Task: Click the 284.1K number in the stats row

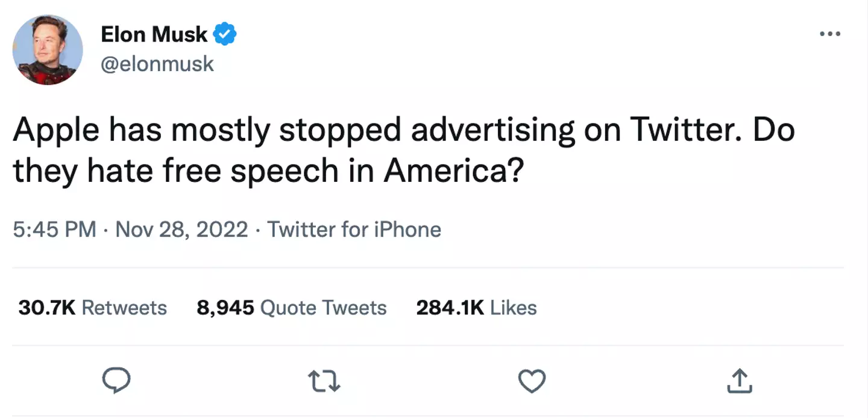Action: click(x=450, y=308)
